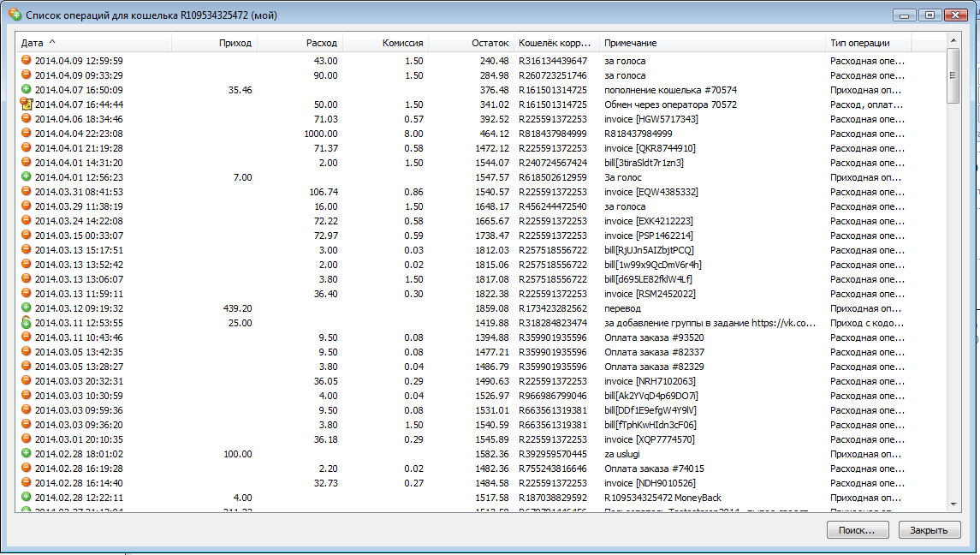Select the income amount 439.20
The image size is (980, 555).
coord(237,307)
